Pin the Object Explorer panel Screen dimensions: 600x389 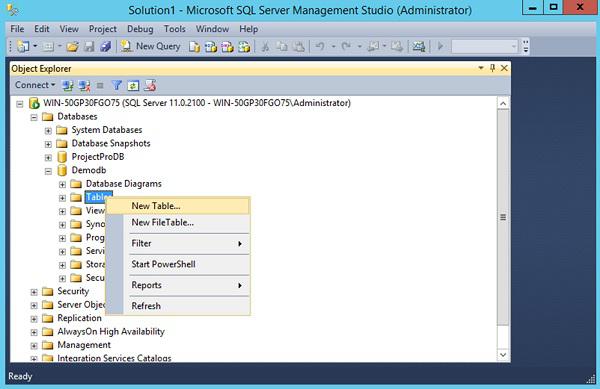click(492, 68)
